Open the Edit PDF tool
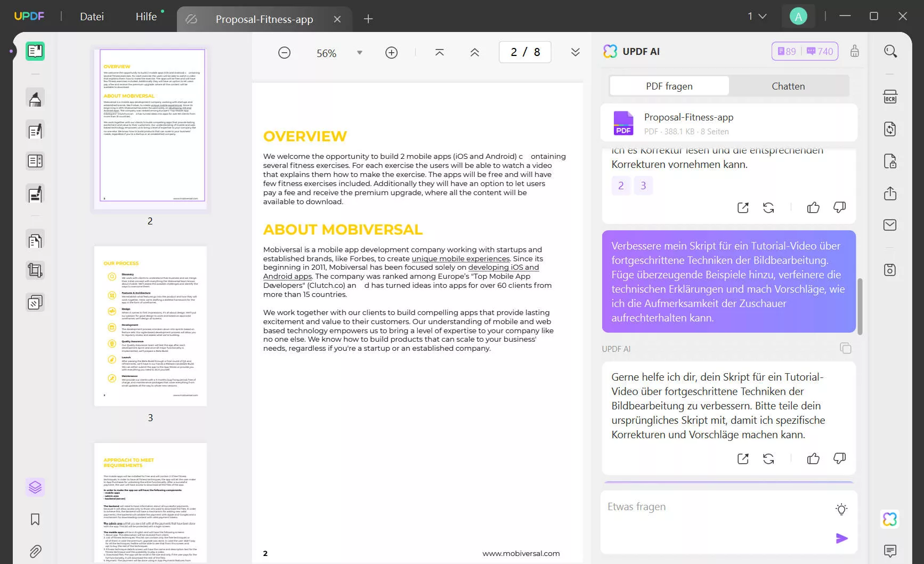Screen dimensions: 924x564 click(x=35, y=131)
